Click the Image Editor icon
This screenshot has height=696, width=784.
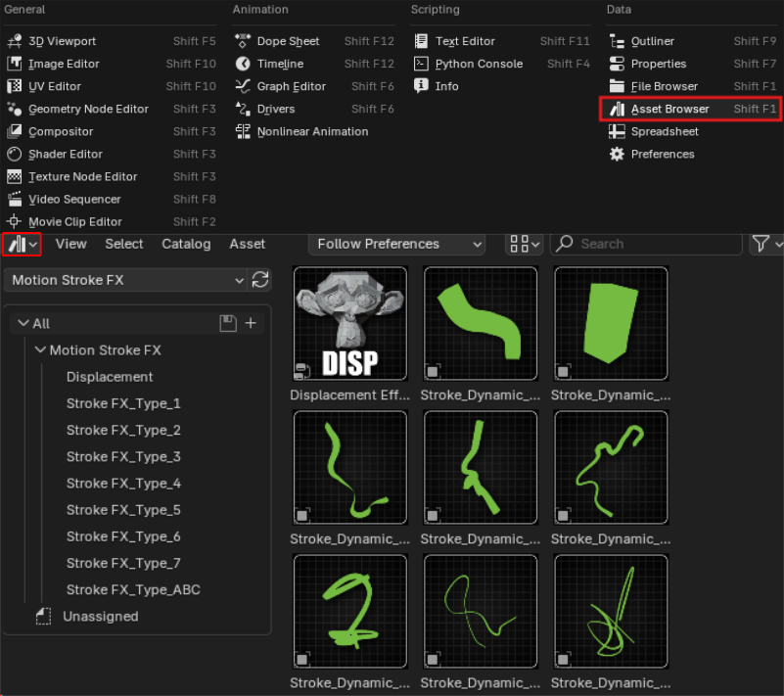[x=15, y=64]
